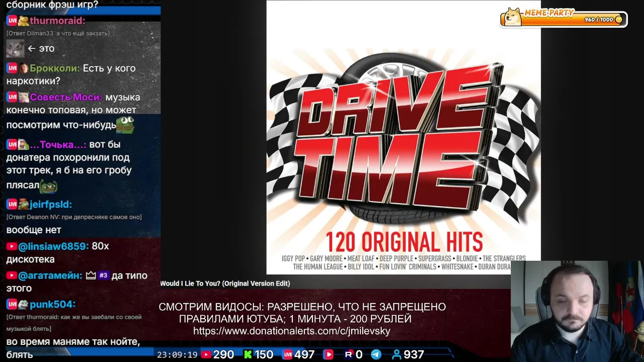The image size is (644, 362).
Task: Click the YouTube badge beside @linsiaw6859
Action: pos(12,246)
